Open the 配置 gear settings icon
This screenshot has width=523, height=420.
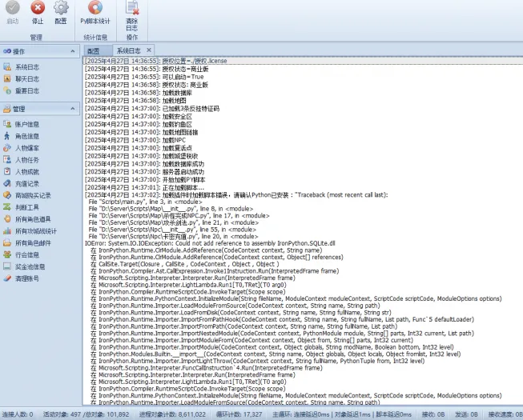[x=61, y=7]
